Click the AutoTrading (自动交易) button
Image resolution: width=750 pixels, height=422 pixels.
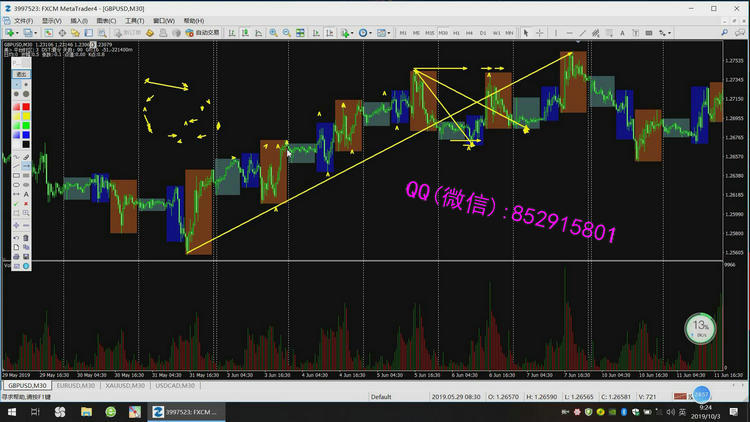tap(202, 33)
